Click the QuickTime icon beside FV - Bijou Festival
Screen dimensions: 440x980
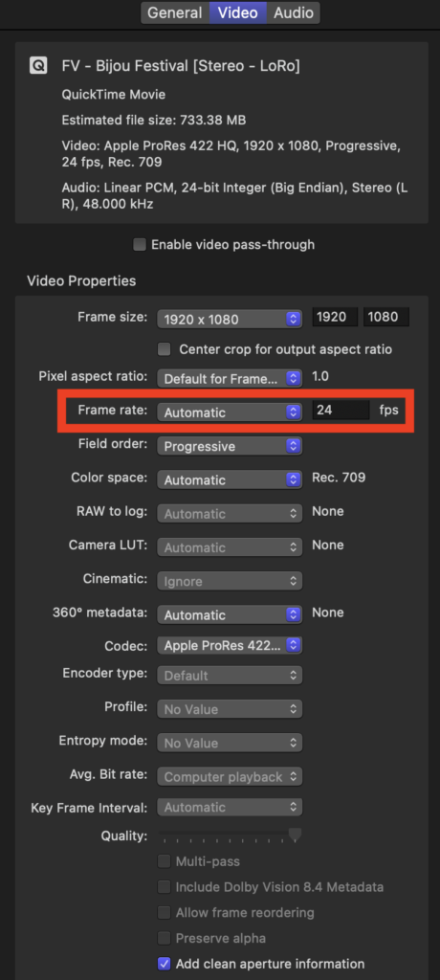pyautogui.click(x=38, y=66)
